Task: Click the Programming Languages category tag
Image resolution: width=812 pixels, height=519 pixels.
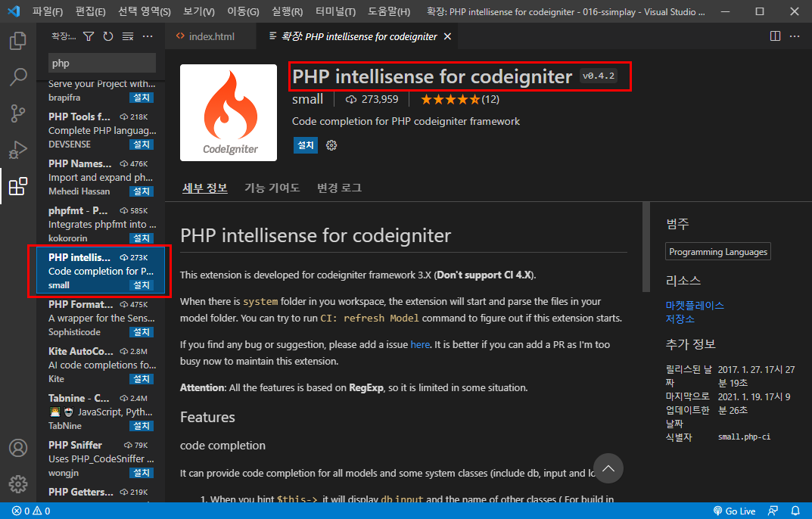Action: 717,252
